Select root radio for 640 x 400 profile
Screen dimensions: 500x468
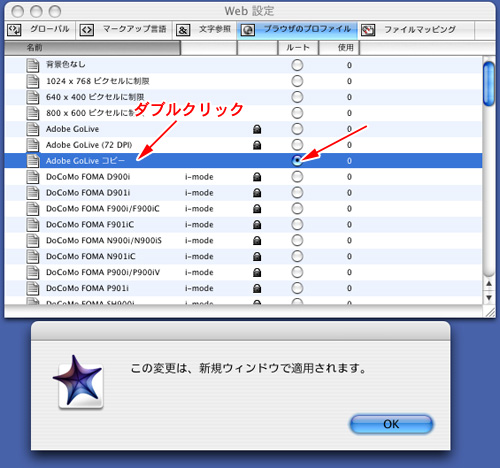point(297,97)
